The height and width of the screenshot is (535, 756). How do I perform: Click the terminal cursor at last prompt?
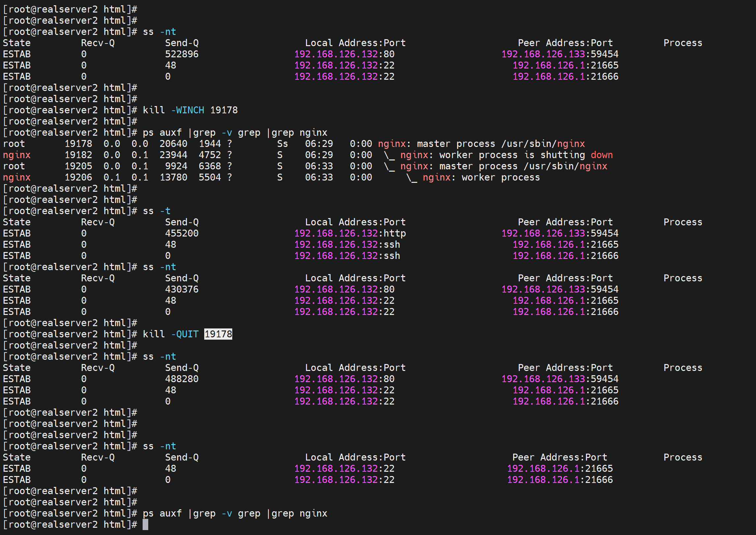click(x=145, y=524)
